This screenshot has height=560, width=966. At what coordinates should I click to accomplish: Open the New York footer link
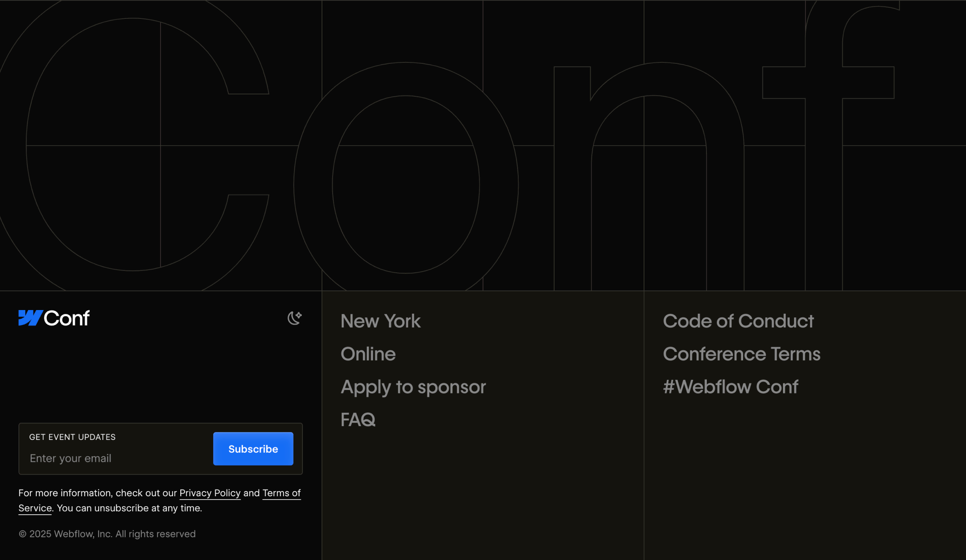point(380,321)
